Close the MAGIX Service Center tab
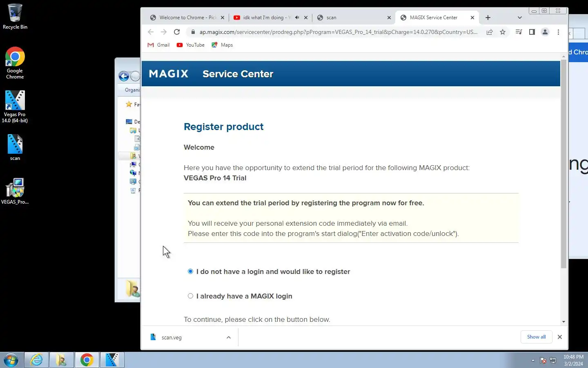588x368 pixels. (472, 18)
